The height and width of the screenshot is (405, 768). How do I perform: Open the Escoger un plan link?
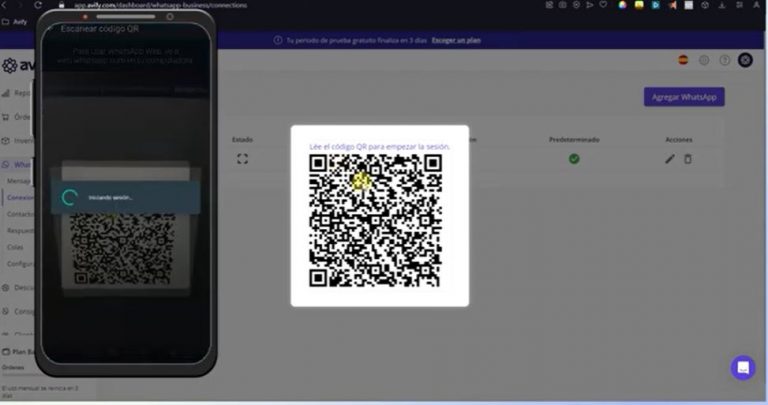click(x=456, y=41)
